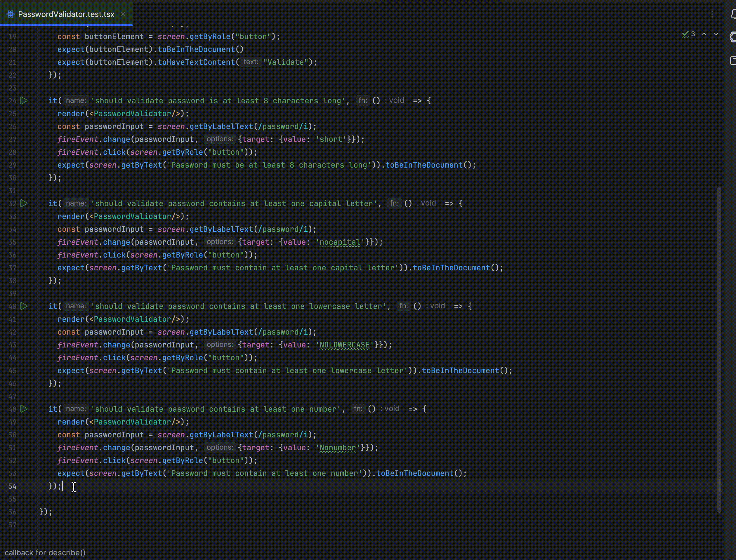Jump to next highlighted problem arrow
The width and height of the screenshot is (736, 560).
[716, 34]
